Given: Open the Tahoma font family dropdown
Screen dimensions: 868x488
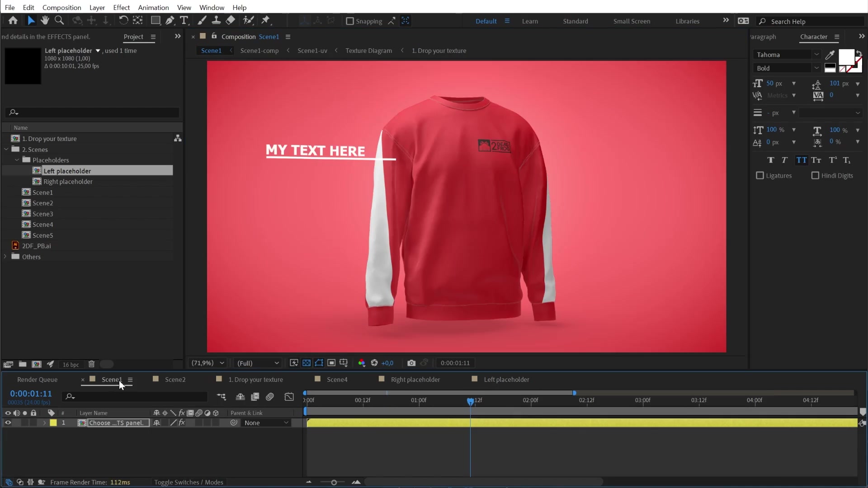Looking at the screenshot, I should 788,55.
